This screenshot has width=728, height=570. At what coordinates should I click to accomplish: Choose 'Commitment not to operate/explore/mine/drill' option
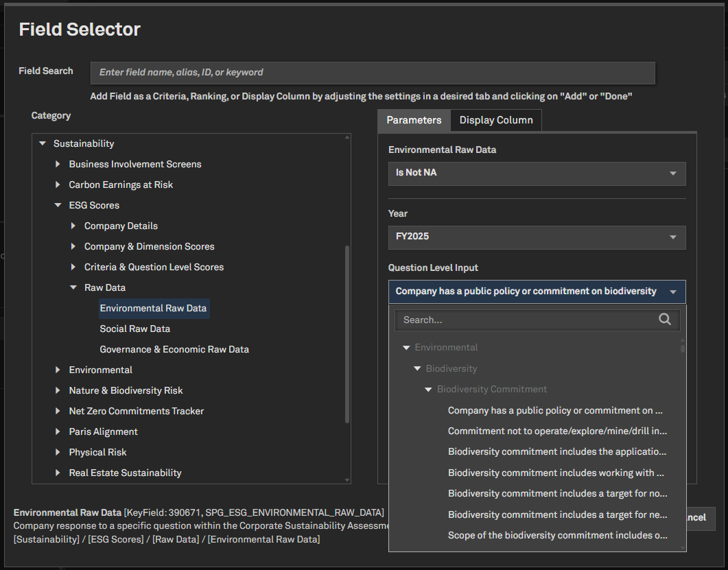coord(556,431)
